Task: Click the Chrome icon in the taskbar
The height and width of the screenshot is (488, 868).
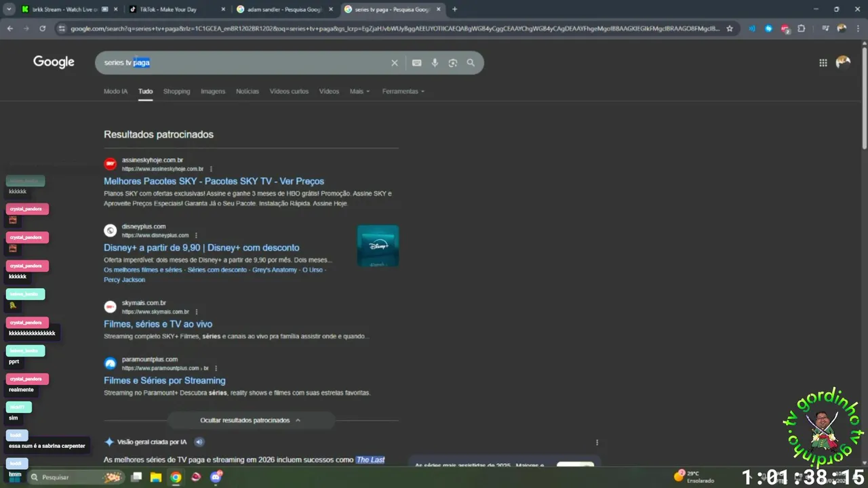Action: pyautogui.click(x=176, y=477)
